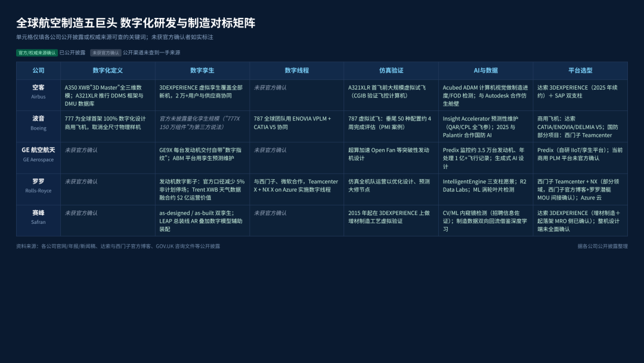Click the title "全球航空制造五巨头 数字化研发与制造对标矩阵"

pos(135,23)
